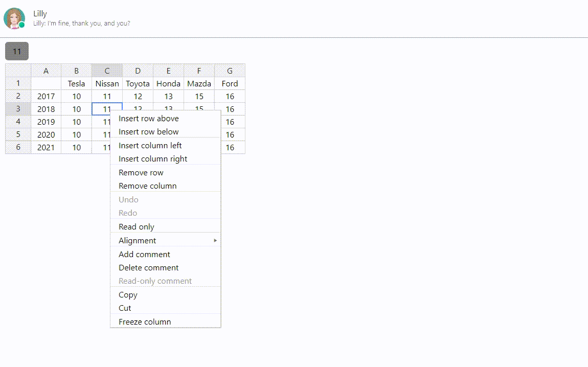Click the 2017 Toyota value 12
588x367 pixels.
tap(138, 96)
